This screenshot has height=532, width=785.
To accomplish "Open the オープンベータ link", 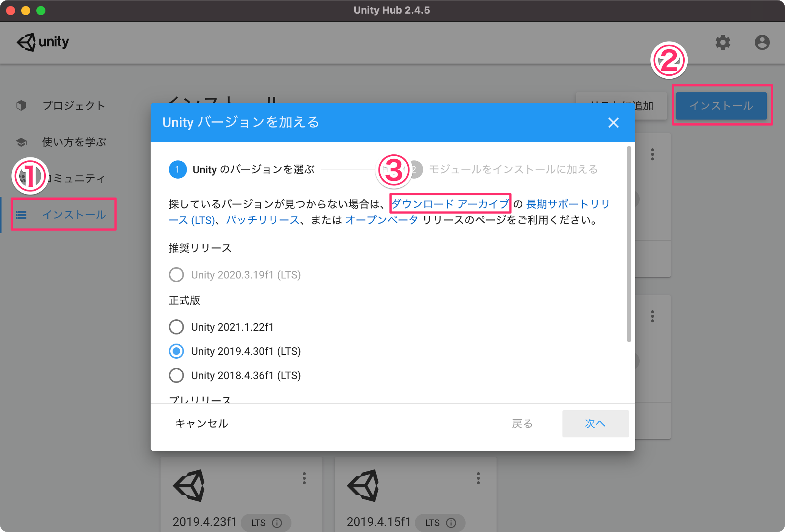I will click(382, 220).
